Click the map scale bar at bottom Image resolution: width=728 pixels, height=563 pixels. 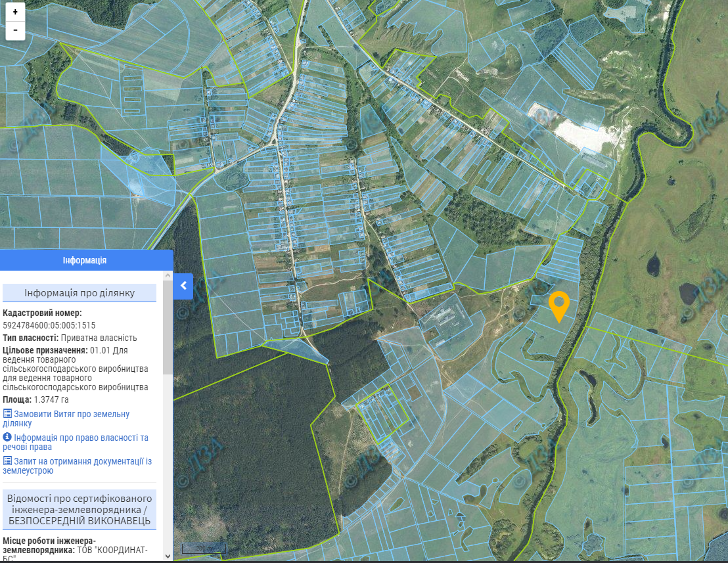click(x=204, y=548)
